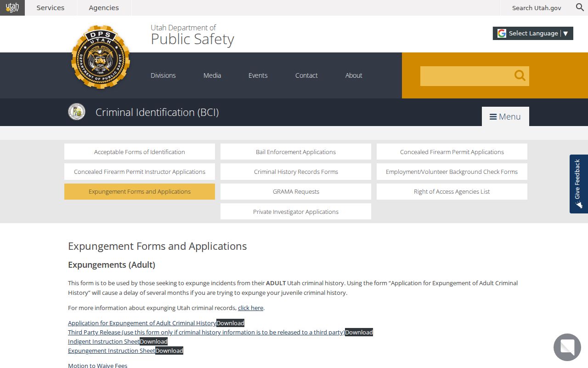Click the BCI round seal icon

click(77, 112)
